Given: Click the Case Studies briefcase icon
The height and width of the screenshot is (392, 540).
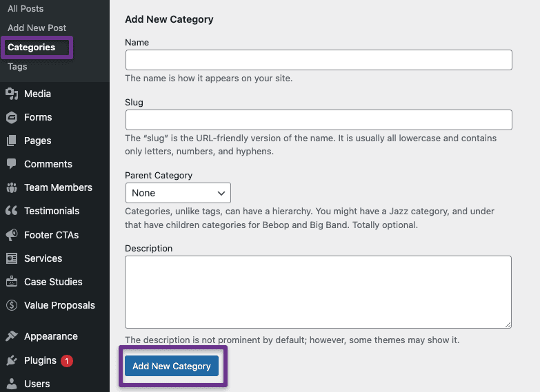Looking at the screenshot, I should pos(11,282).
